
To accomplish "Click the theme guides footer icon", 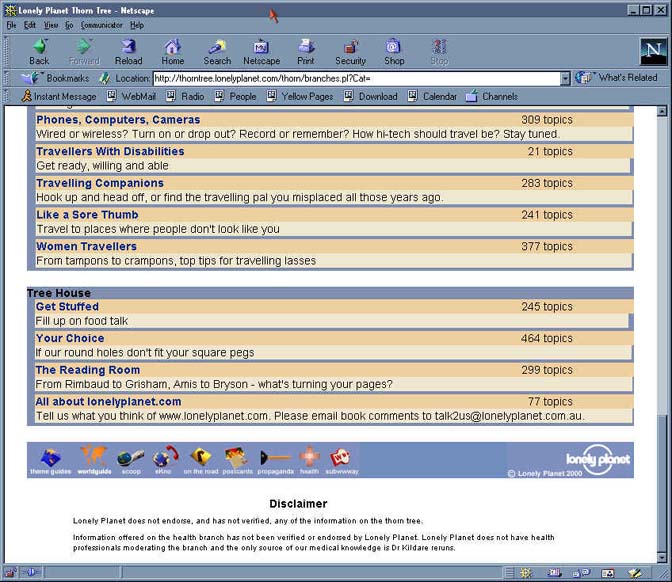I will pos(51,460).
